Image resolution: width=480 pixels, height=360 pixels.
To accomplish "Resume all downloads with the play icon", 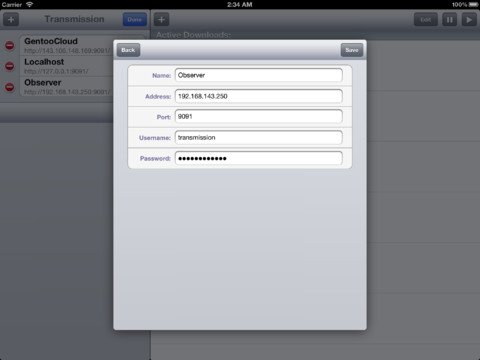I will click(469, 20).
